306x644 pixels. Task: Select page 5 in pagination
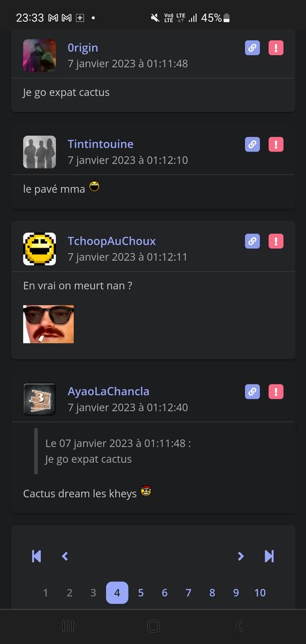click(140, 592)
